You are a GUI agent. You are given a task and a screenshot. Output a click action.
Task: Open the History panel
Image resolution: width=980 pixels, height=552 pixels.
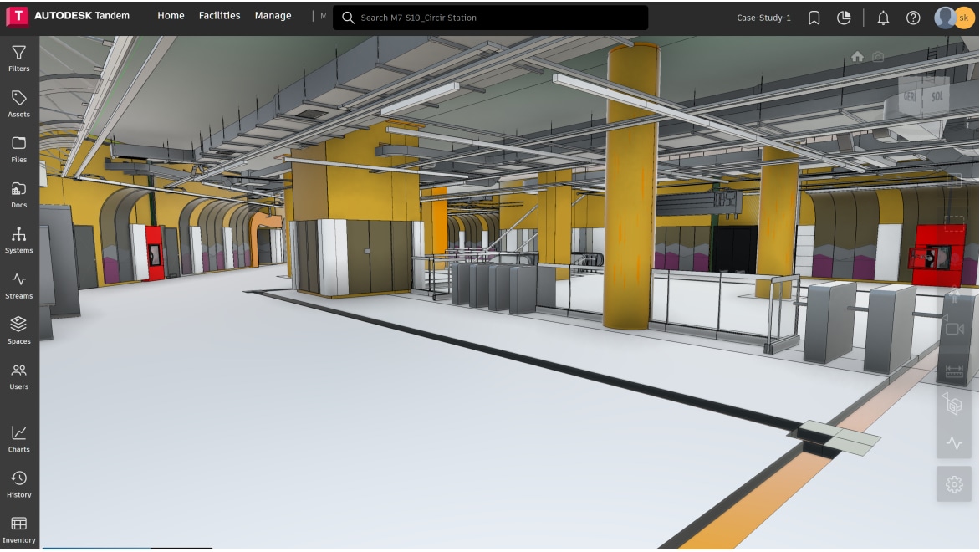tap(18, 483)
